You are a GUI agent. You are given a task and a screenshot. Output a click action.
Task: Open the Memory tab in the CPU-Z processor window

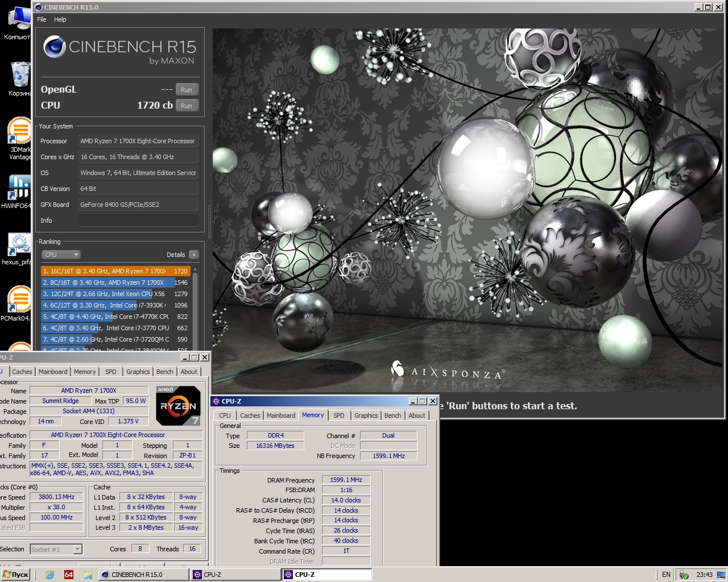(x=85, y=372)
